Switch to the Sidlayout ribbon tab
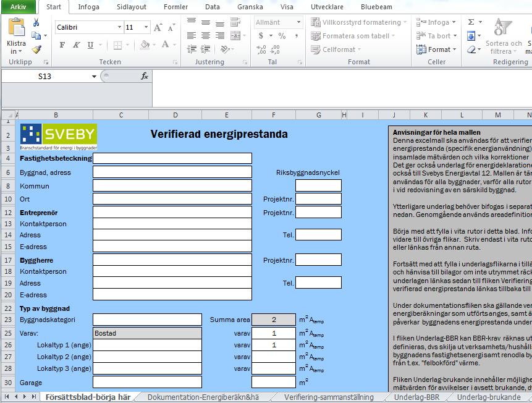Screen dimensions: 532x403 click(132, 7)
